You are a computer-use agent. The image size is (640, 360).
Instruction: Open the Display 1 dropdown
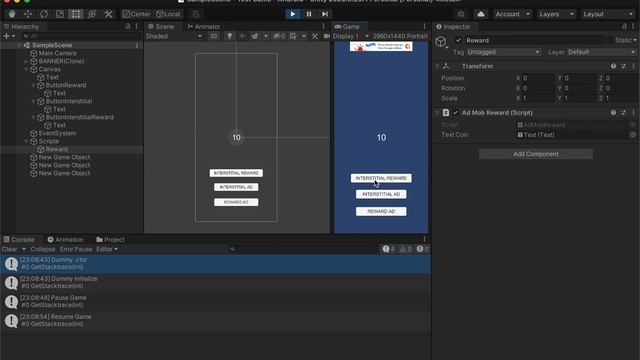tap(351, 36)
